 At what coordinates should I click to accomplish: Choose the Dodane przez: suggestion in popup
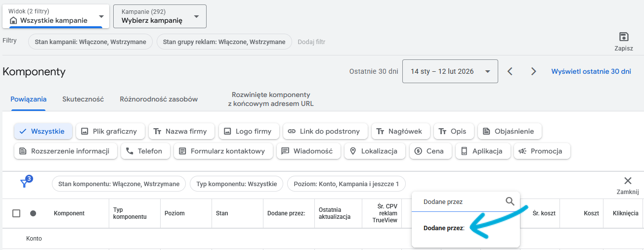pyautogui.click(x=444, y=228)
